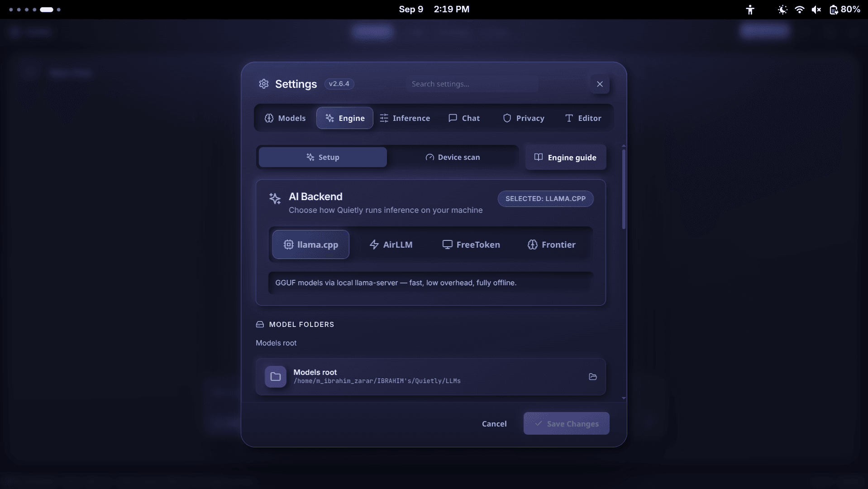Image resolution: width=868 pixels, height=489 pixels.
Task: Open the Inference settings tab
Action: click(x=405, y=118)
